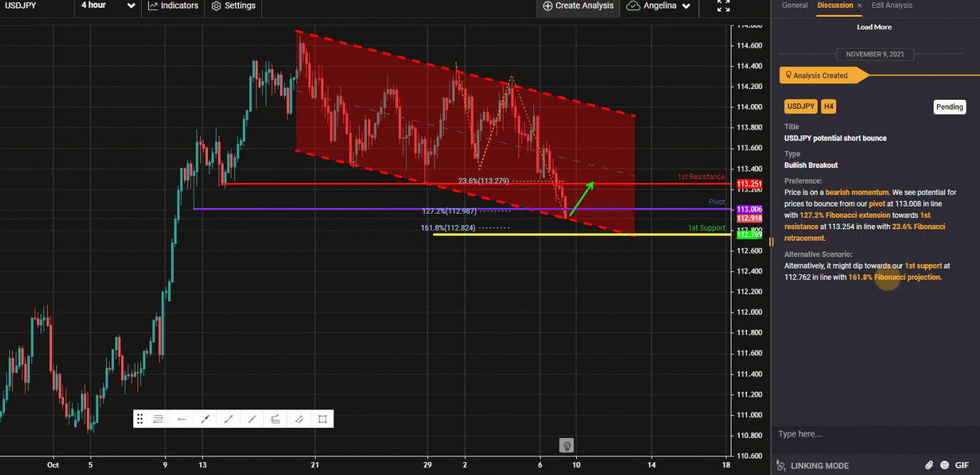The height and width of the screenshot is (475, 980).
Task: Click the lightbulb idea icon on chart
Action: tap(567, 445)
